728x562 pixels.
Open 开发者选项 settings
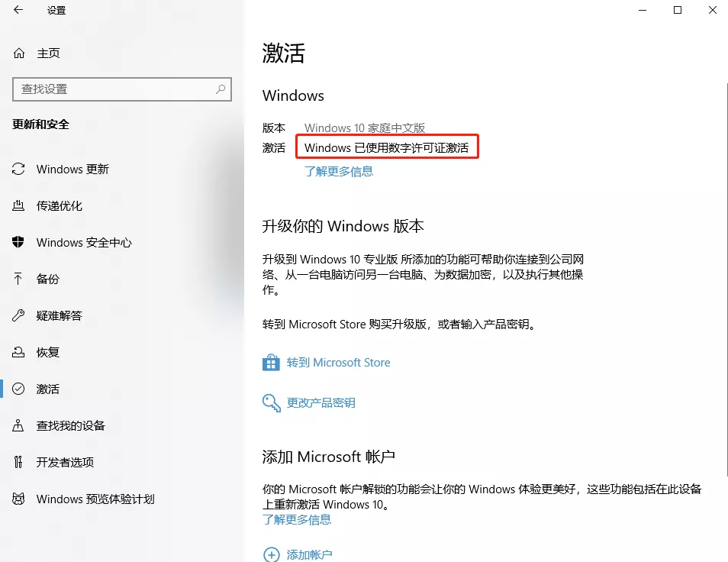coord(65,463)
